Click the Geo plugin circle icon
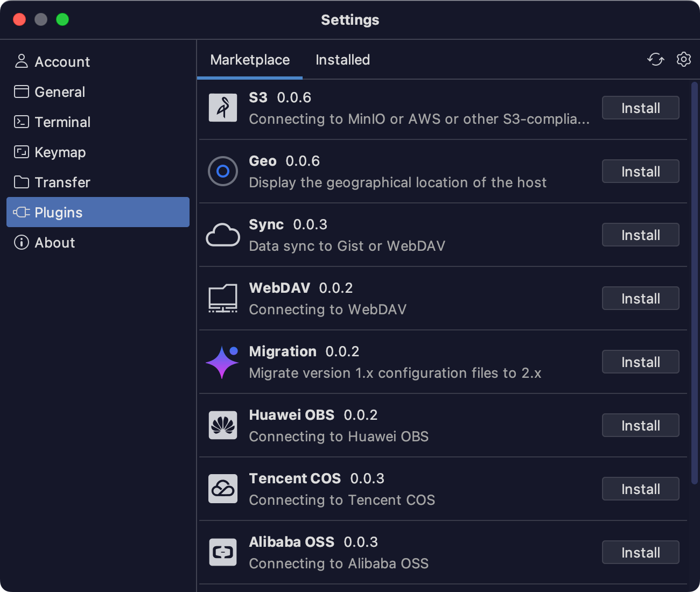 tap(223, 171)
